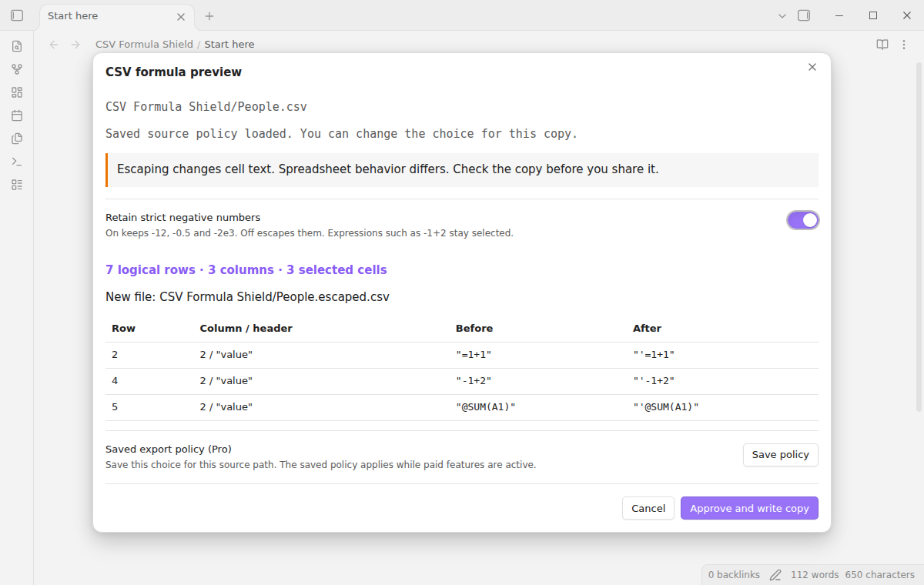Maximize the Obsidian window
Viewport: 924px width, 585px height.
pos(873,15)
